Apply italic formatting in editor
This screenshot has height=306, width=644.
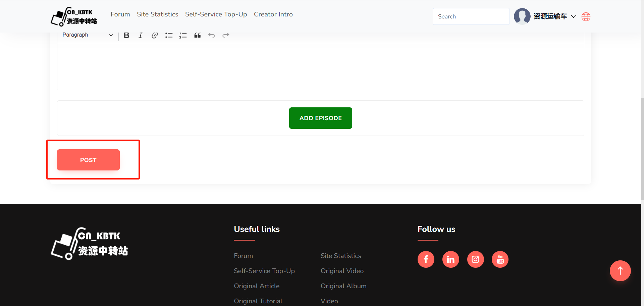pos(140,35)
